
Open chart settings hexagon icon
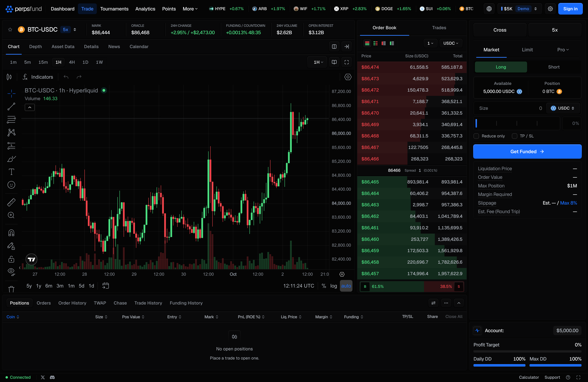[348, 77]
